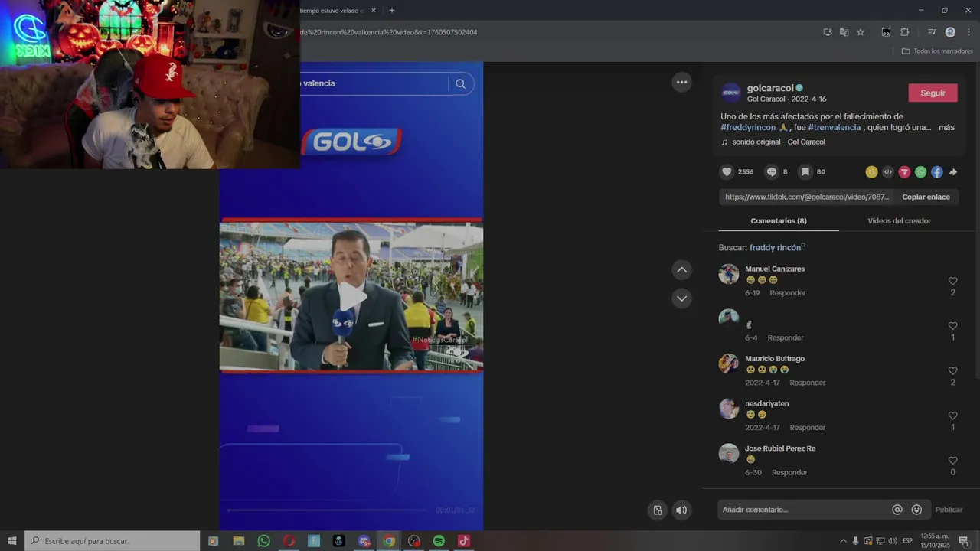
Task: Translate this page via Chrome icon
Action: pos(844,32)
